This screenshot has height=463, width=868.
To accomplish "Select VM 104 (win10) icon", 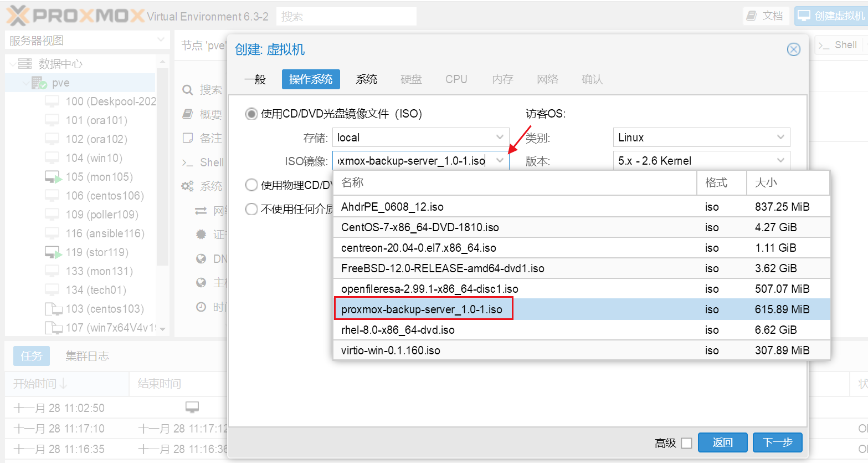I will [x=52, y=158].
